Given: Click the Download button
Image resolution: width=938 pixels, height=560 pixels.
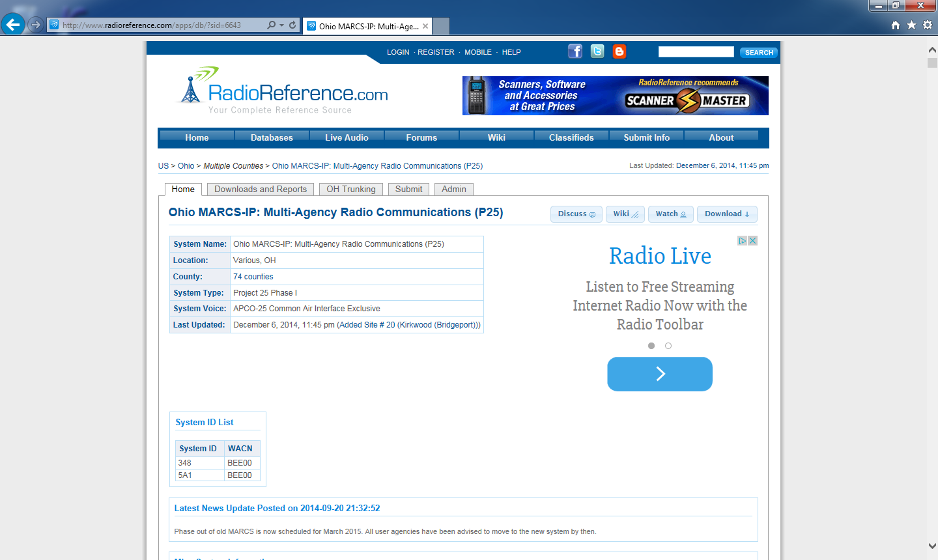Looking at the screenshot, I should tap(727, 214).
